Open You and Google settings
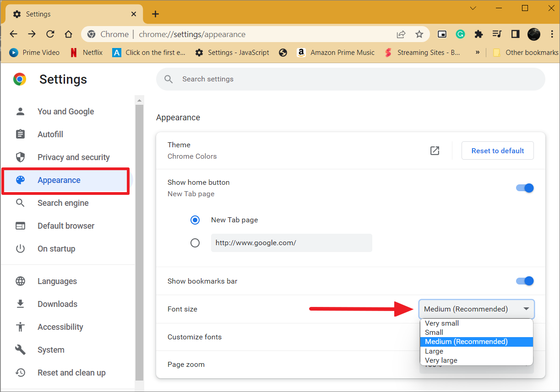Viewport: 560px width, 392px height. [x=66, y=112]
